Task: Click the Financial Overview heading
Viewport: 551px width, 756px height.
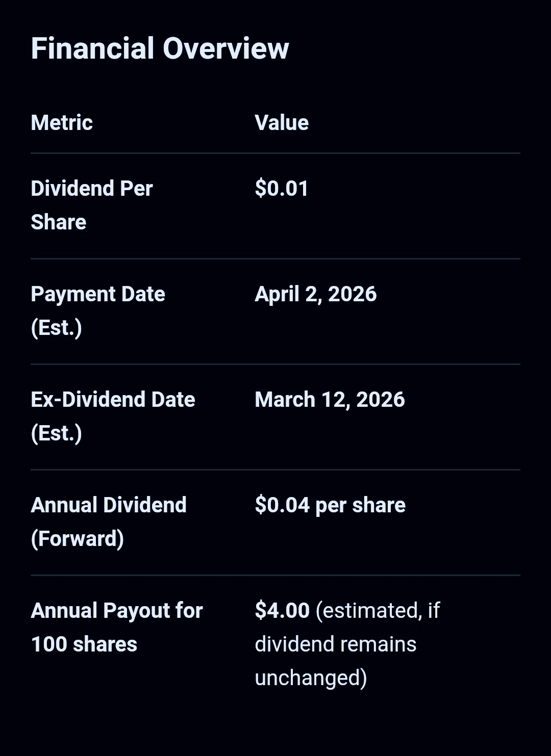Action: 160,49
